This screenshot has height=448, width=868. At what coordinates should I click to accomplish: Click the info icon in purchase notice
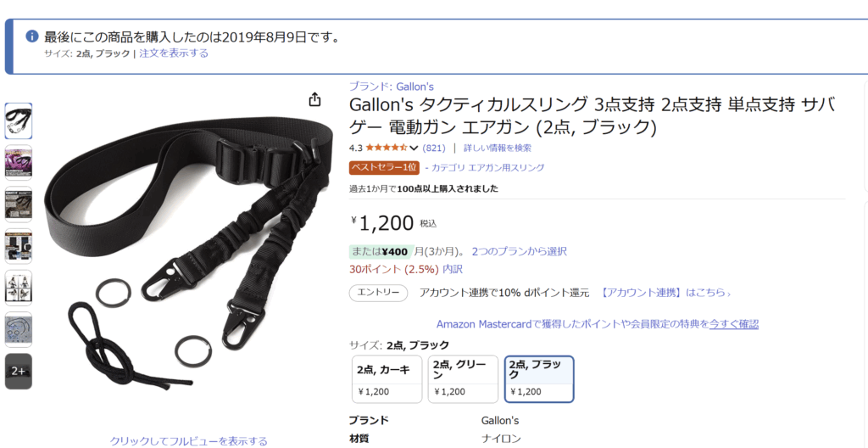tap(33, 37)
